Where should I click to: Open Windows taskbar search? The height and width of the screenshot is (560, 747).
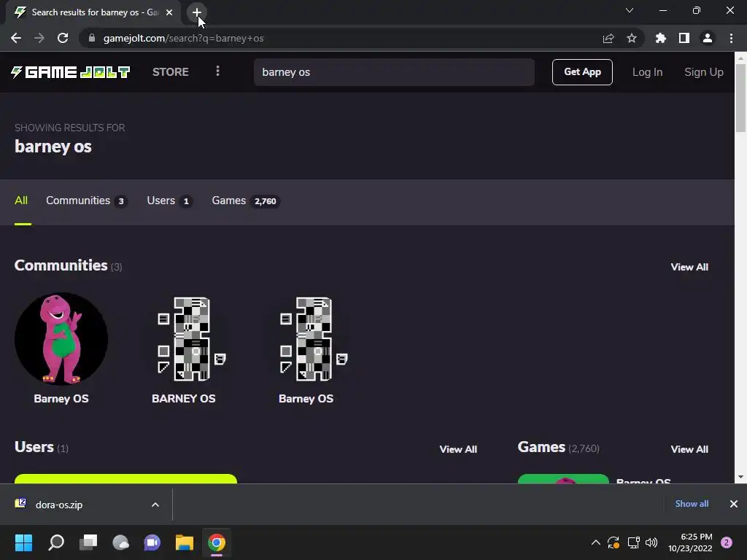pos(56,542)
